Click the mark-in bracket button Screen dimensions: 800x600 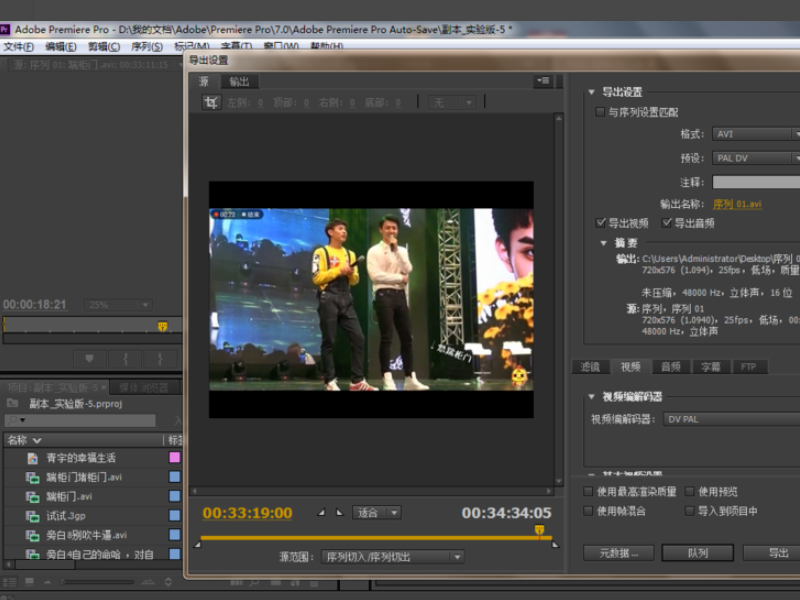[125, 359]
